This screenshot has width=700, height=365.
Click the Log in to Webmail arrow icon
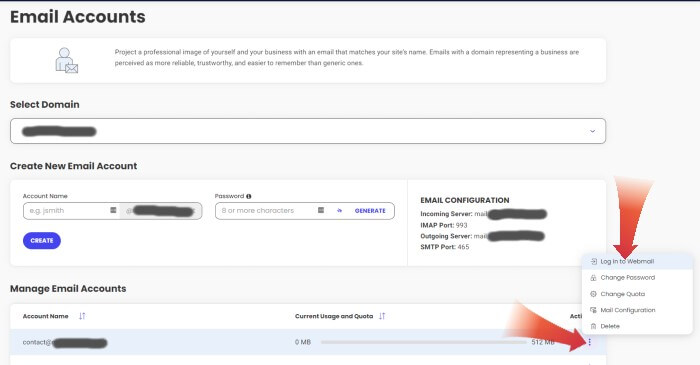point(593,261)
